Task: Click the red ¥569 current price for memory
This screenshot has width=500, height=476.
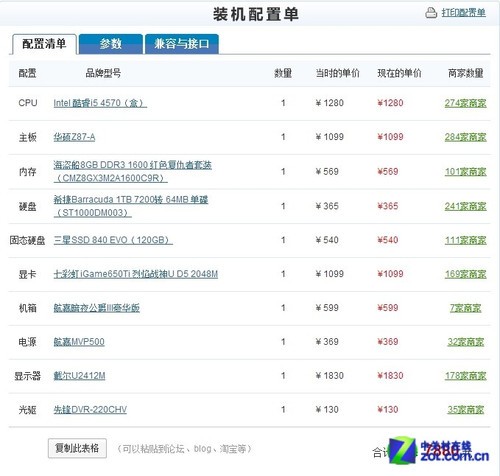Action: (x=387, y=172)
